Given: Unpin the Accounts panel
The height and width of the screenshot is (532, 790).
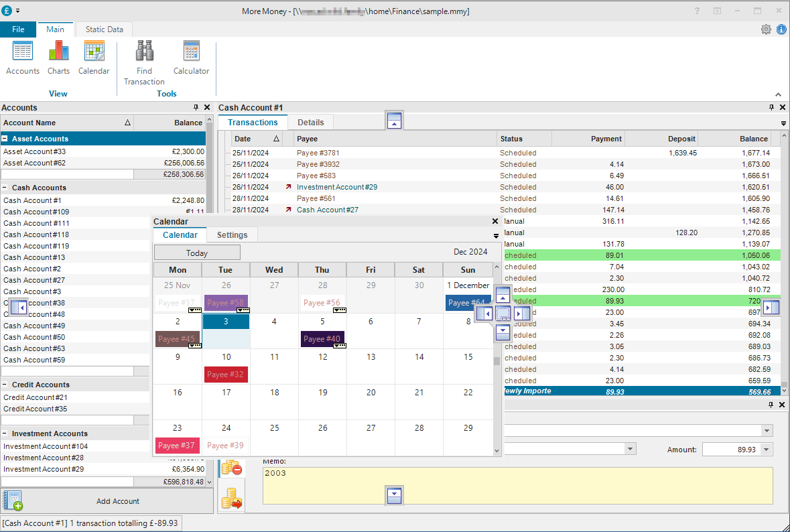Looking at the screenshot, I should [x=196, y=107].
